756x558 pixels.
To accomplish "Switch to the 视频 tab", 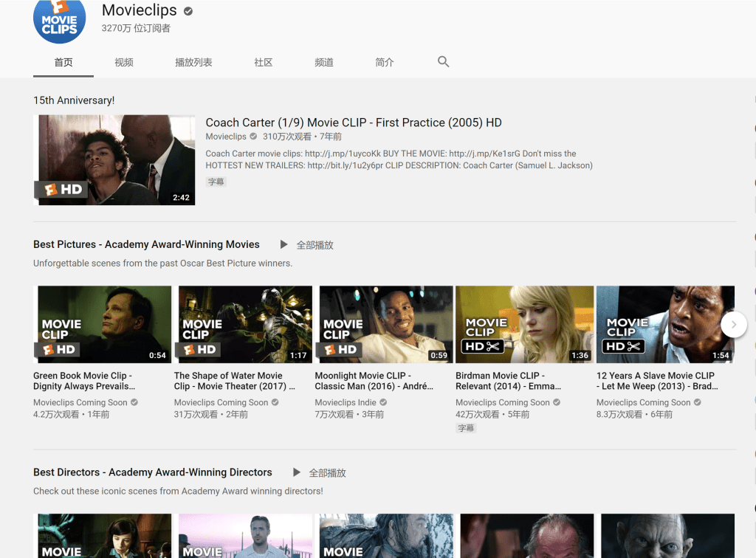I will (124, 63).
